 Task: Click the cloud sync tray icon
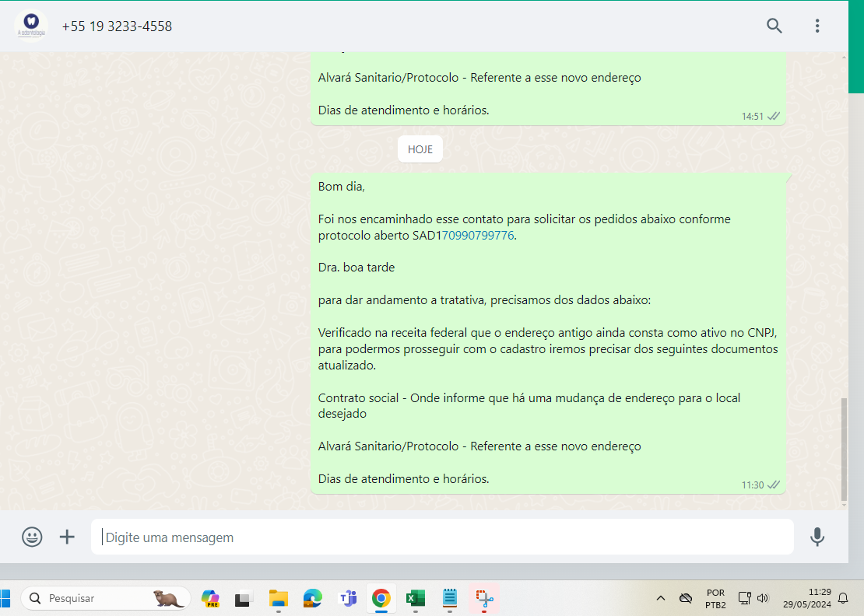[686, 598]
